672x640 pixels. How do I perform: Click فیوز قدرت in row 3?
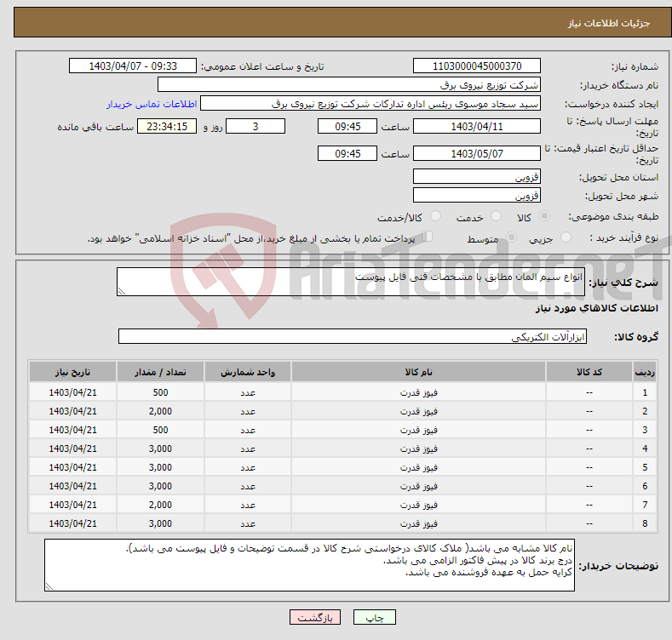point(418,430)
